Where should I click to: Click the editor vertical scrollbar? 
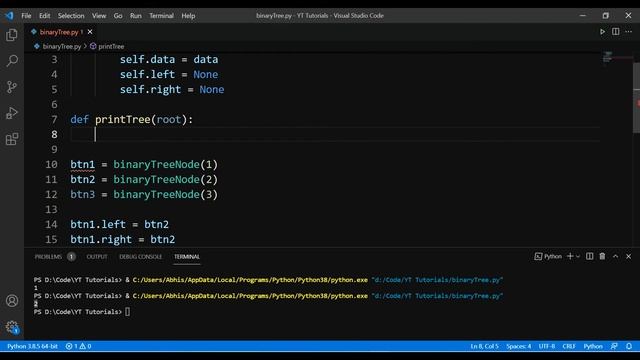coord(636,97)
